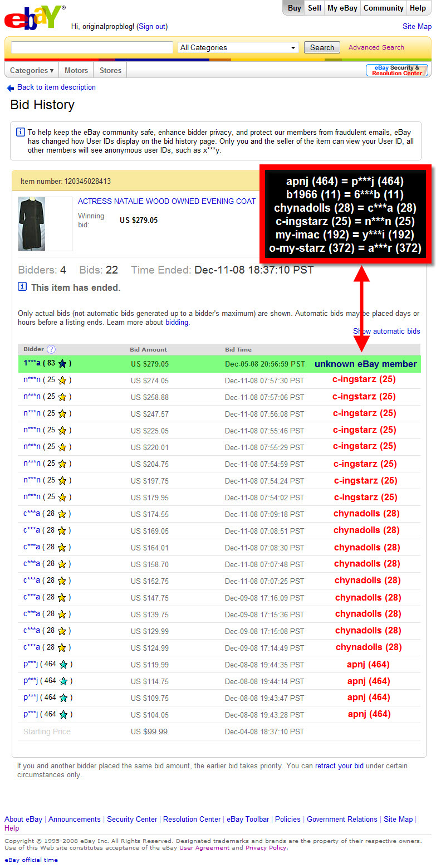Go to Stores section
436x868 pixels.
tap(110, 70)
